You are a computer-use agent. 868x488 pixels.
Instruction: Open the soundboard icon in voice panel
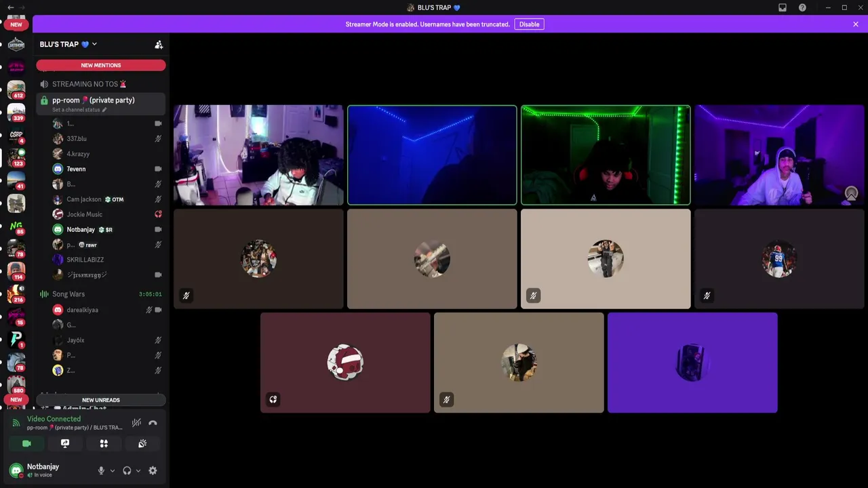point(142,443)
